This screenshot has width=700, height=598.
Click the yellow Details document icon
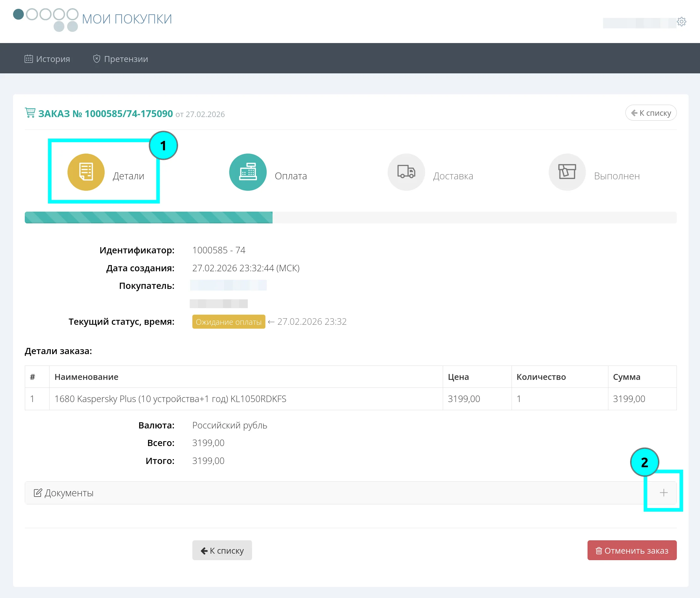[86, 172]
